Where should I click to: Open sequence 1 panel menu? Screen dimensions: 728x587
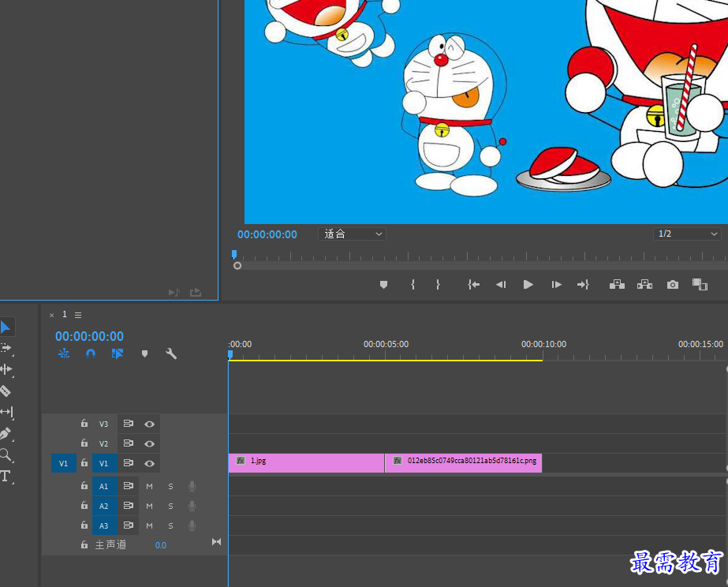[x=78, y=315]
